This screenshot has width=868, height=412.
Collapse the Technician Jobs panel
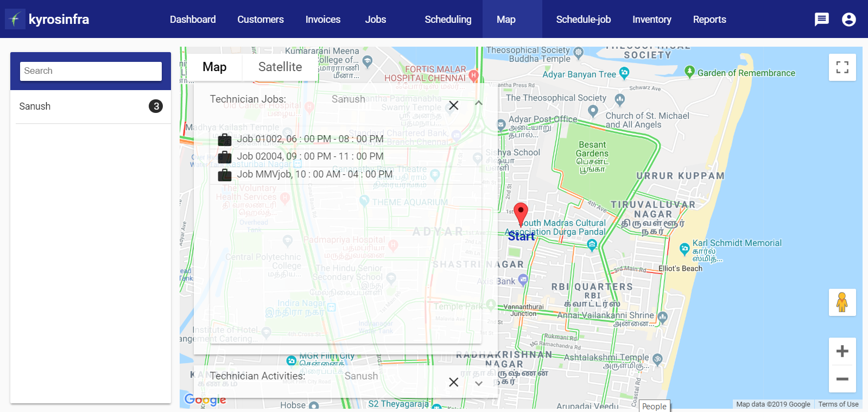(x=479, y=103)
